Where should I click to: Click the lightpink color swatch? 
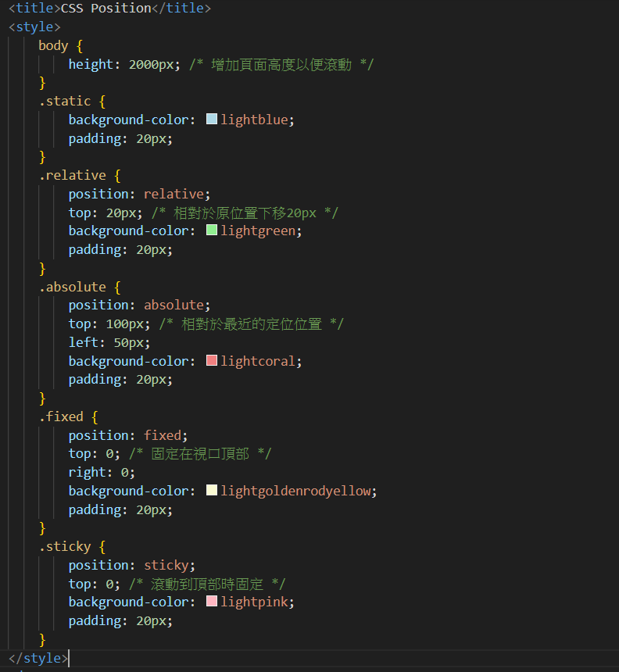[212, 602]
